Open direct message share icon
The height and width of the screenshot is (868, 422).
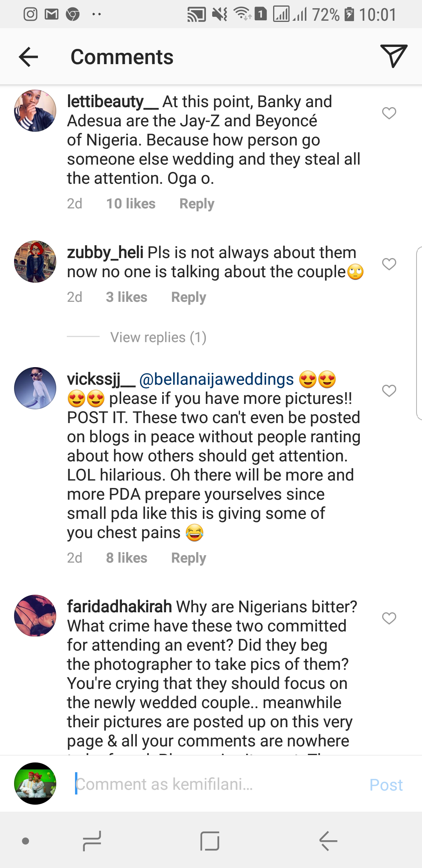(x=393, y=56)
